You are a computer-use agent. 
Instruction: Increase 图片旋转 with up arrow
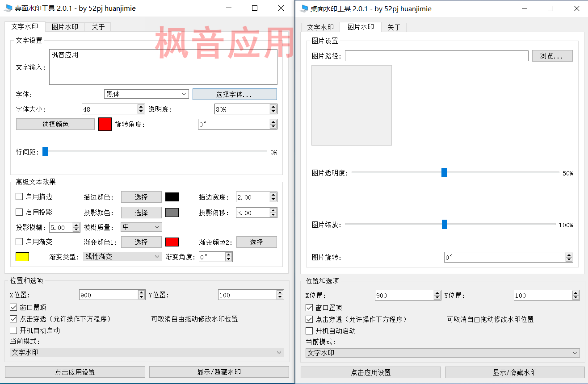click(569, 255)
